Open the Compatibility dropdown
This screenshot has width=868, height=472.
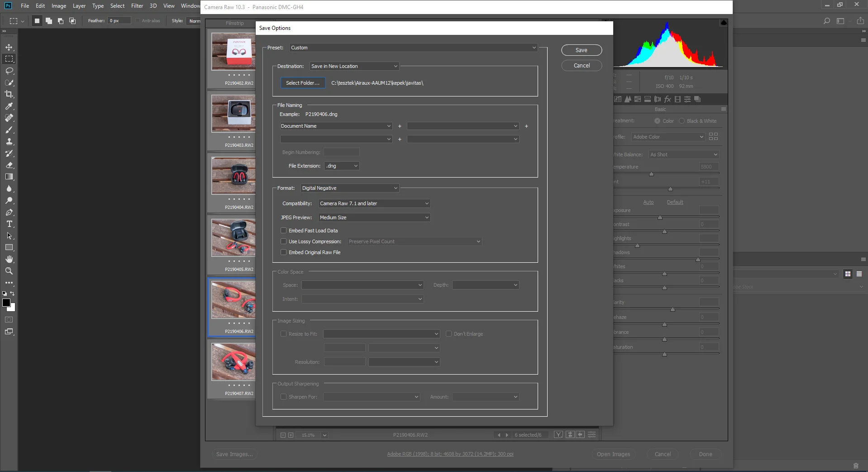[x=374, y=203]
